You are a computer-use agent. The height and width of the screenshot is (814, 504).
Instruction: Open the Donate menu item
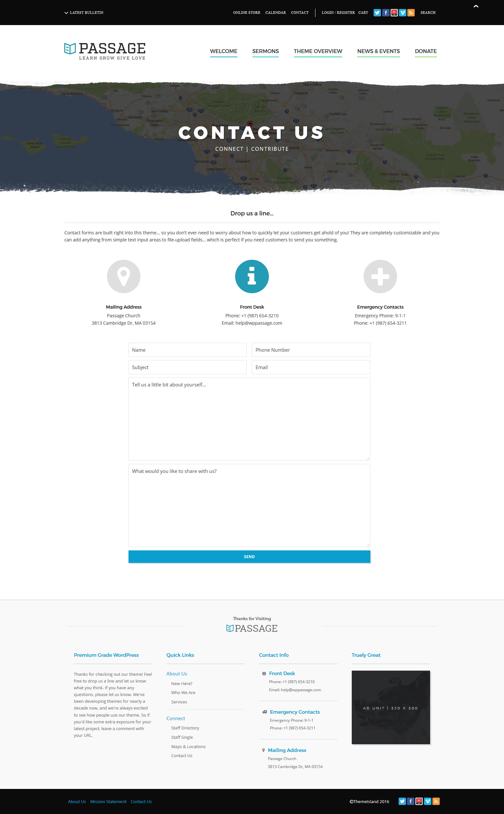point(426,51)
